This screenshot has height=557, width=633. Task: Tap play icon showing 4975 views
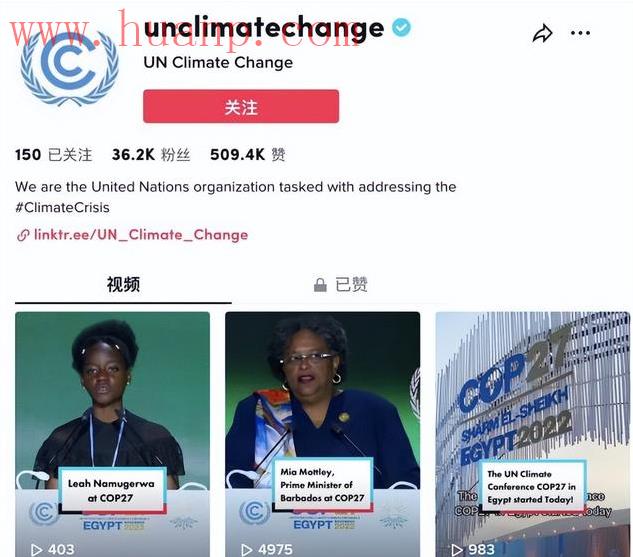[x=246, y=550]
